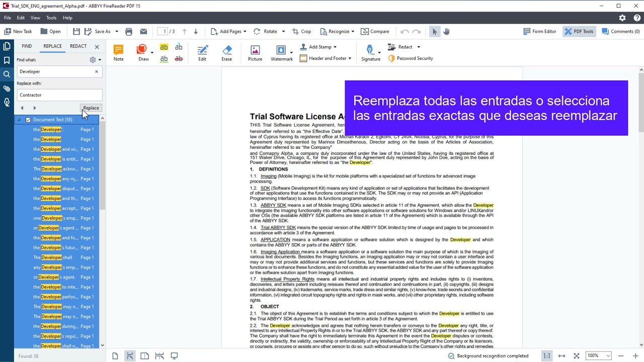644x362 pixels.
Task: Open application settings gear at top right
Action: tap(622, 18)
